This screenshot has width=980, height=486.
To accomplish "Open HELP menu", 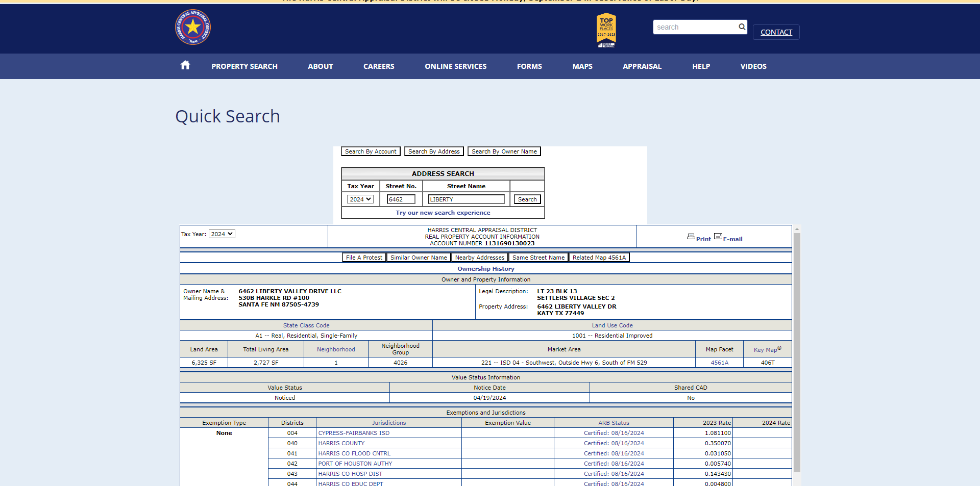I will click(701, 66).
